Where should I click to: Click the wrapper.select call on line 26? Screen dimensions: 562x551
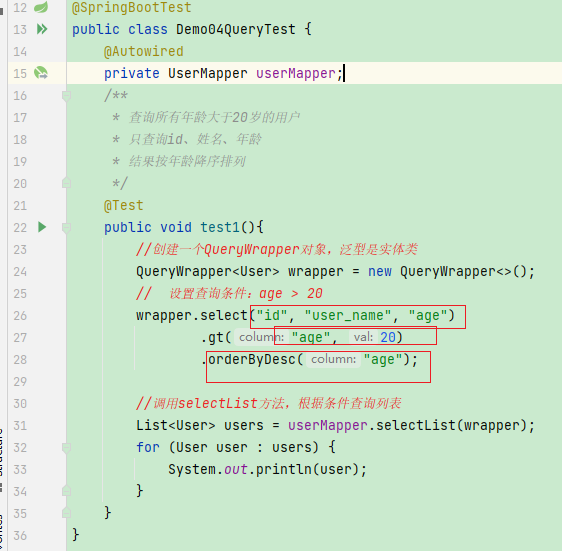[x=192, y=316]
